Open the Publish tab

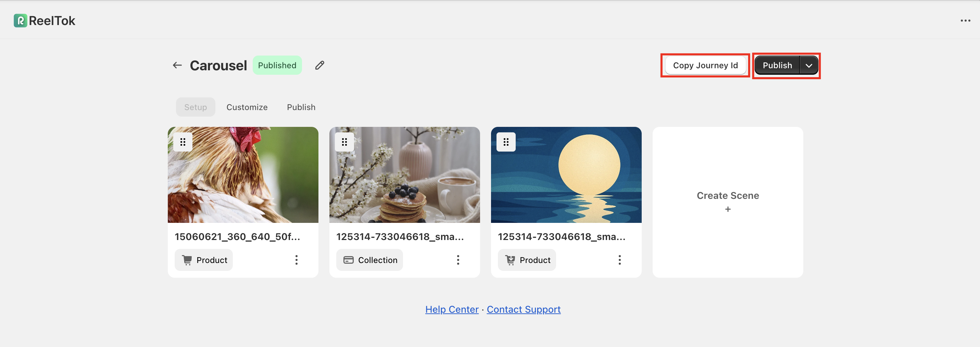(x=301, y=107)
